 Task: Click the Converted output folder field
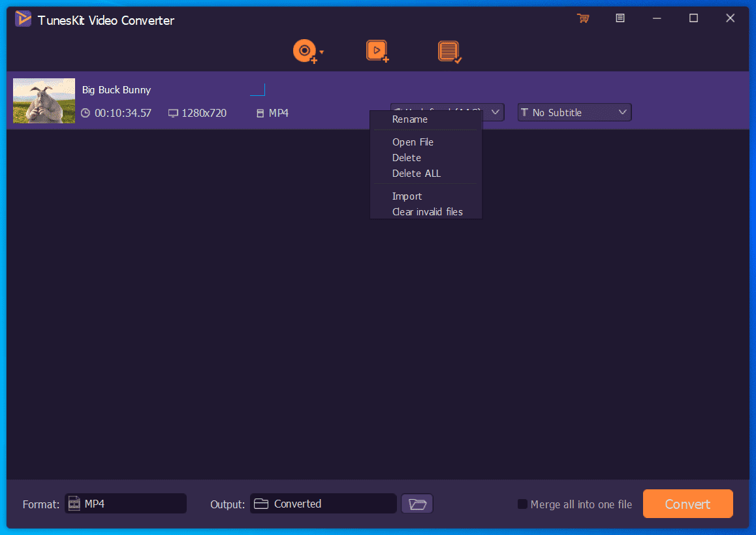323,504
